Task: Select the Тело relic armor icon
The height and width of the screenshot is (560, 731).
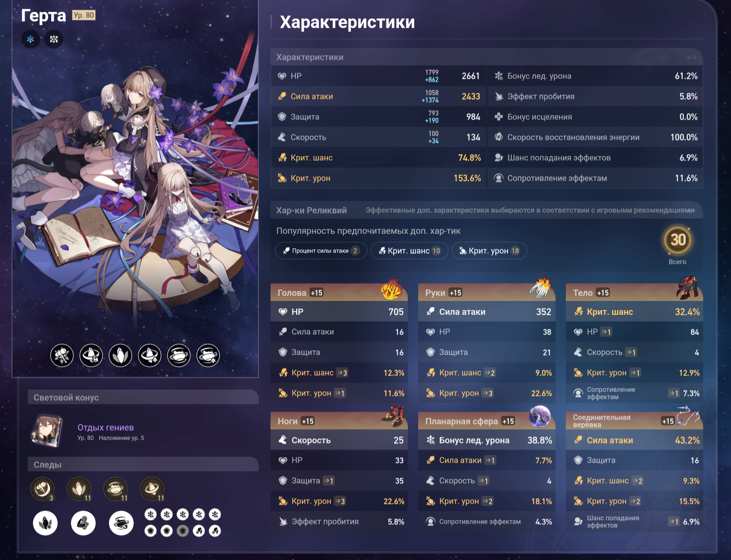Action: click(688, 288)
